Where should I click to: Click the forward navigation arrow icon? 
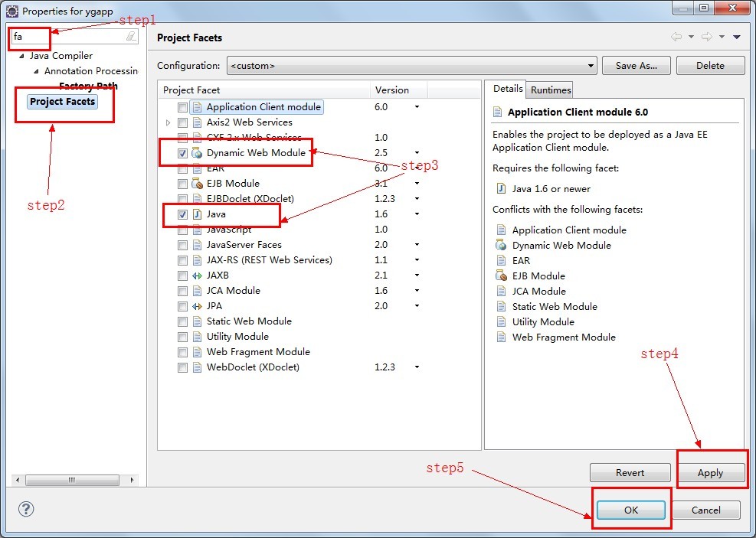tap(706, 37)
